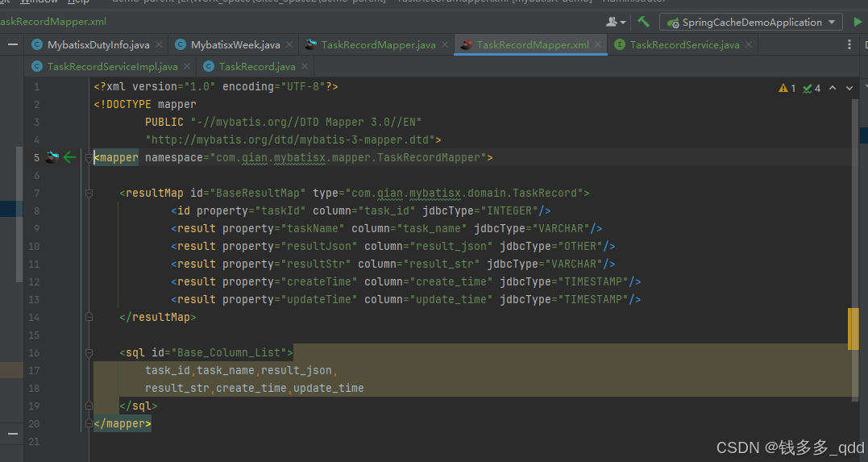Click line number 10 in the gutter

coord(34,247)
